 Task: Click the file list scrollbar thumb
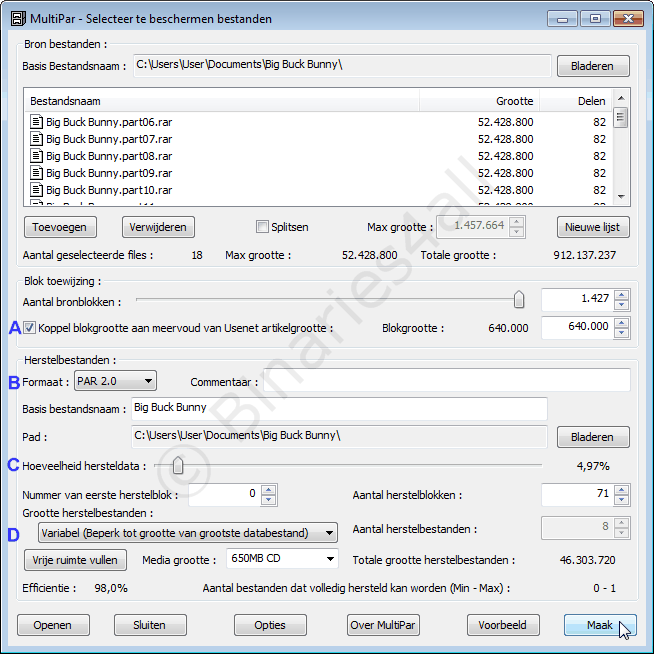pos(621,118)
